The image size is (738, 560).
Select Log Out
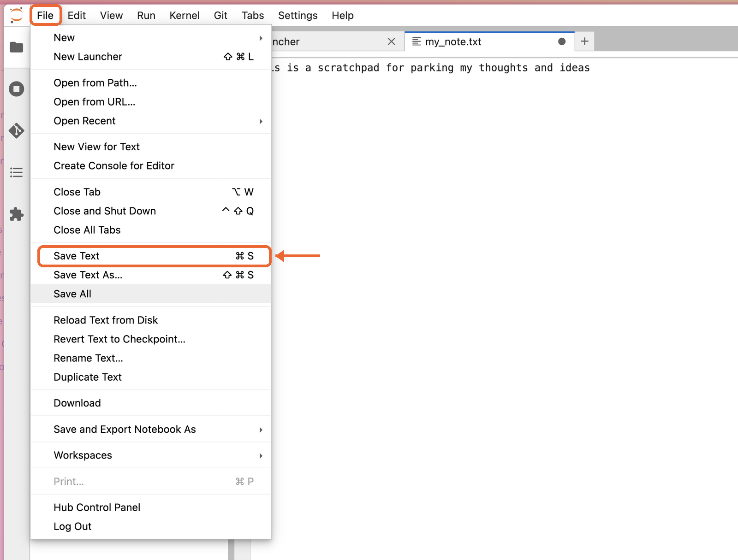(151, 526)
